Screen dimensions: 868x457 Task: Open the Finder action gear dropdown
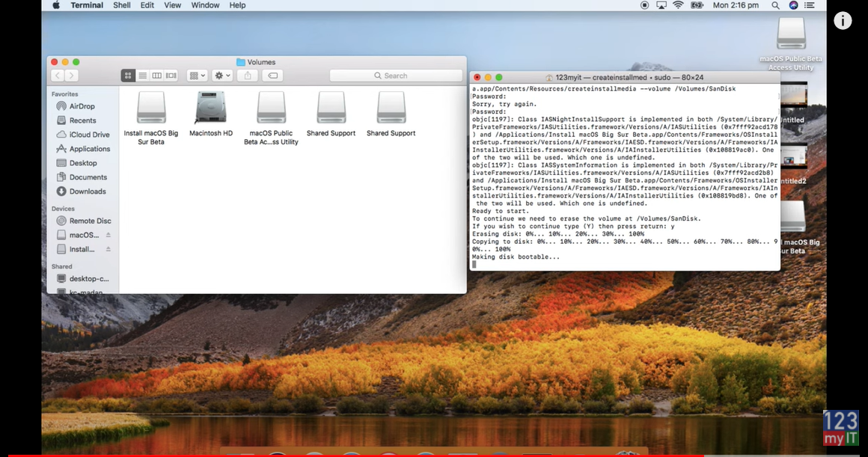(222, 76)
